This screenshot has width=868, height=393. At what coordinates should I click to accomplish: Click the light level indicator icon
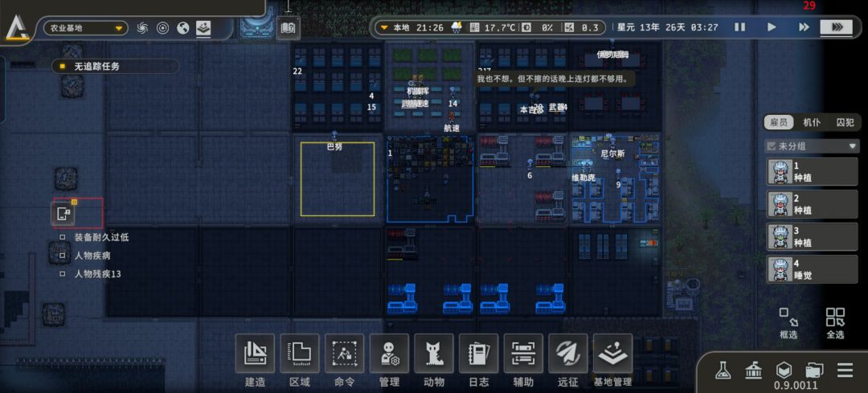pos(527,27)
